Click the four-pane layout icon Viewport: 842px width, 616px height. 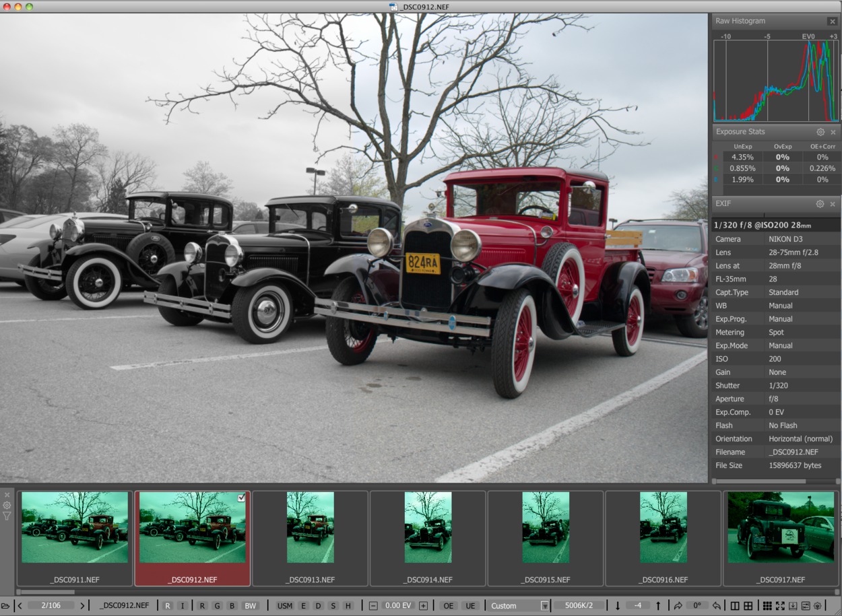(748, 606)
